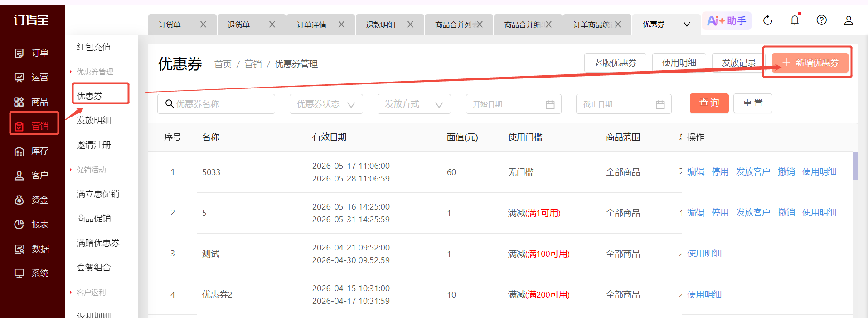Open the 系统 sidebar module
This screenshot has height=318, width=868.
(x=31, y=274)
